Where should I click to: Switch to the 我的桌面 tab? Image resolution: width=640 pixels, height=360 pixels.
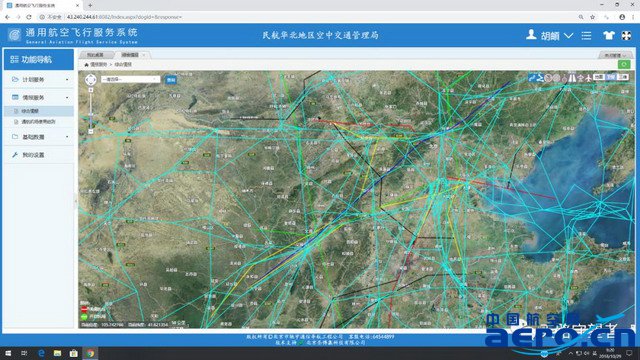pyautogui.click(x=96, y=55)
